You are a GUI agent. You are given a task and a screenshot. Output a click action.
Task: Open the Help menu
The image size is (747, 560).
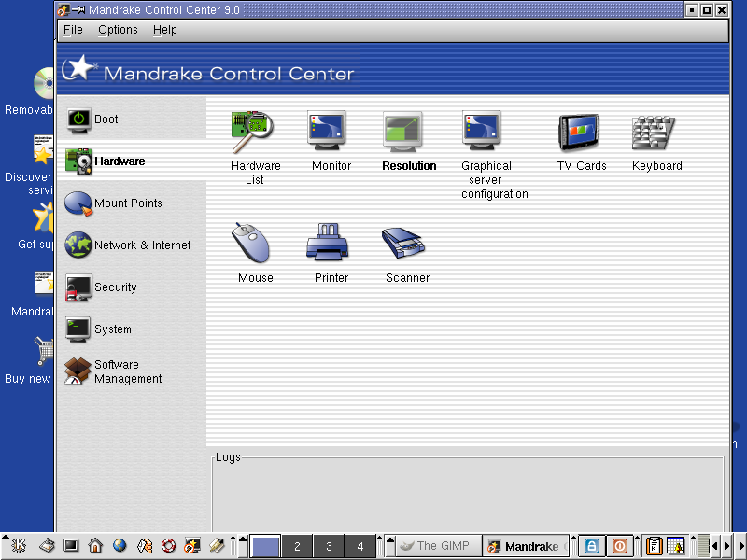pyautogui.click(x=165, y=30)
